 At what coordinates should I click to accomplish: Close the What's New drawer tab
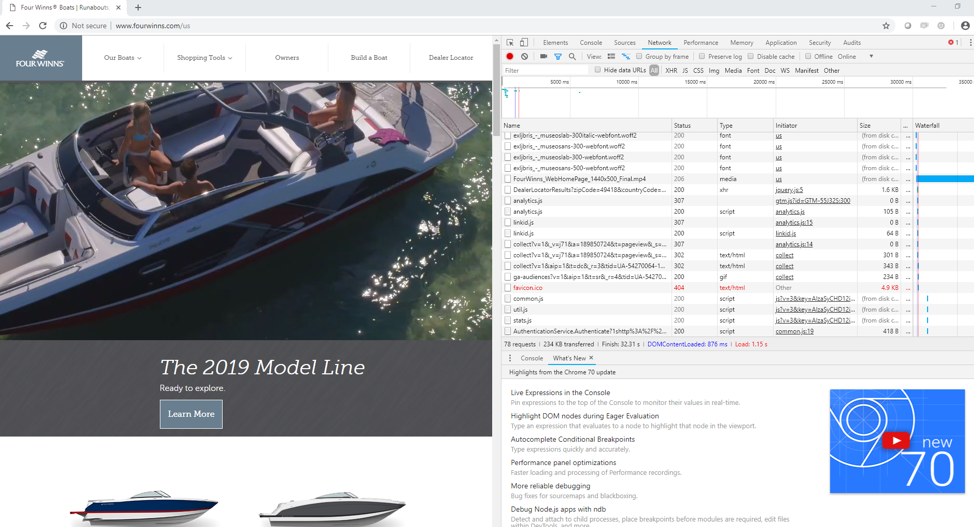coord(591,358)
